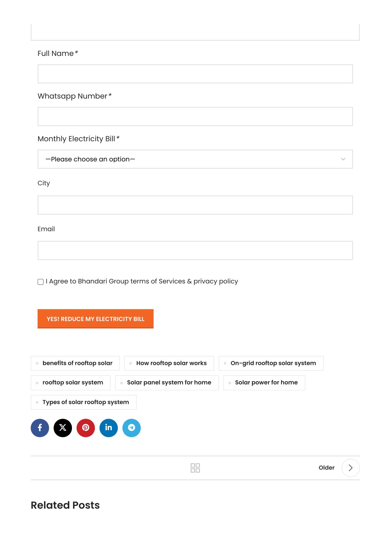Image resolution: width=392 pixels, height=555 pixels.
Task: Open the 'Types of solar rooftop system' tag
Action: (x=85, y=402)
